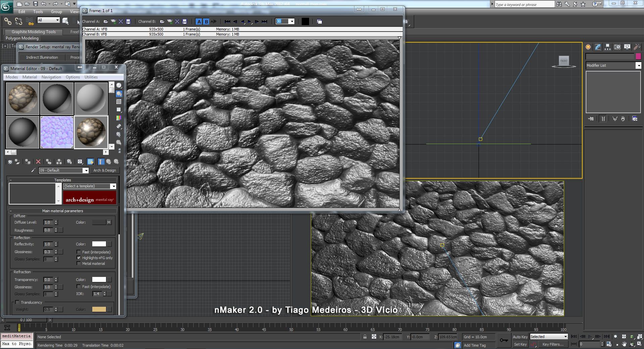Jump to last frame in RAM Player
Image resolution: width=644 pixels, height=349 pixels.
pos(264,21)
